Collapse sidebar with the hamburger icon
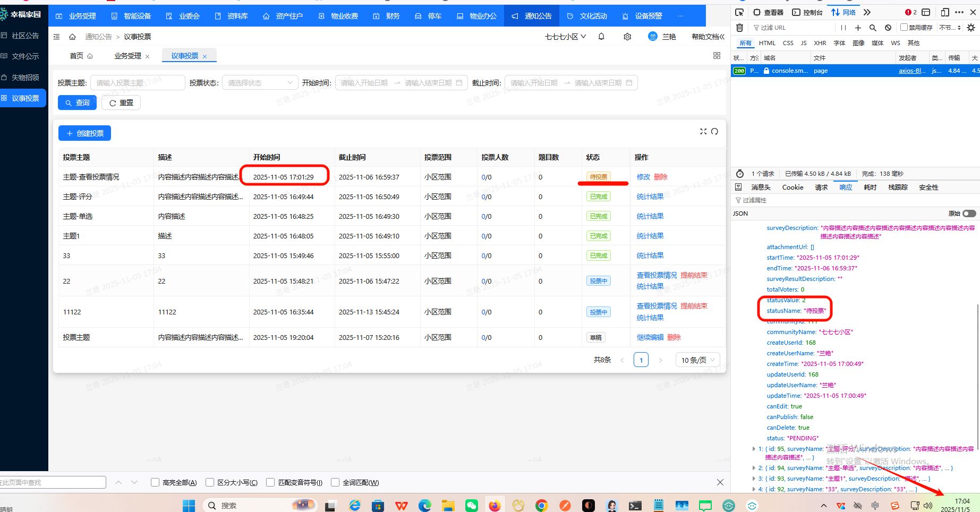Image resolution: width=980 pixels, height=512 pixels. pyautogui.click(x=56, y=37)
